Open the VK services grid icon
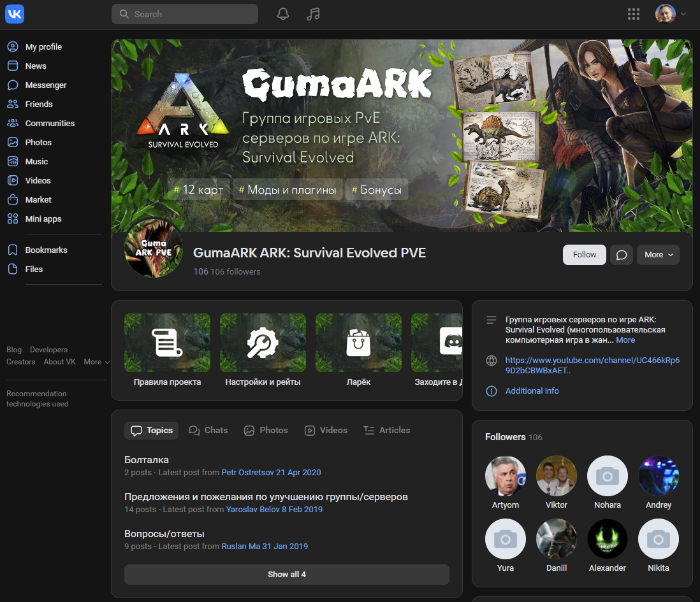700x602 pixels. point(634,14)
